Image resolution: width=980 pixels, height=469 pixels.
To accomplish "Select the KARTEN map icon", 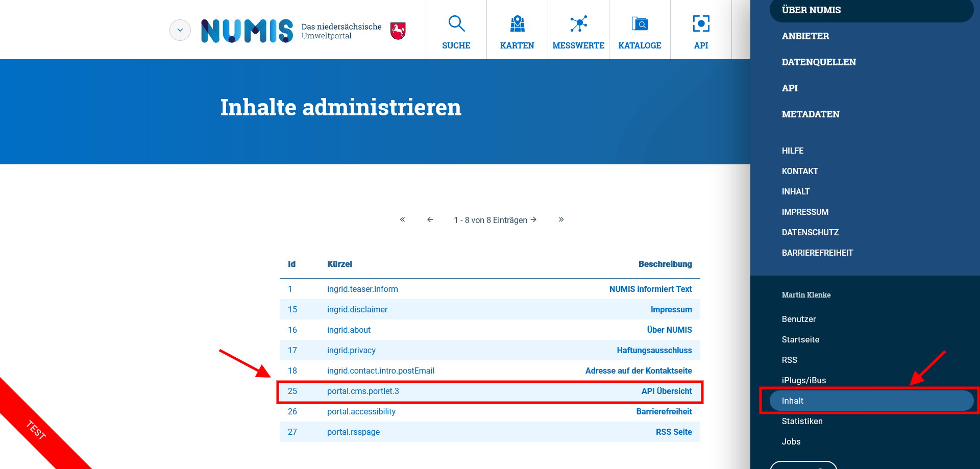I will (517, 23).
